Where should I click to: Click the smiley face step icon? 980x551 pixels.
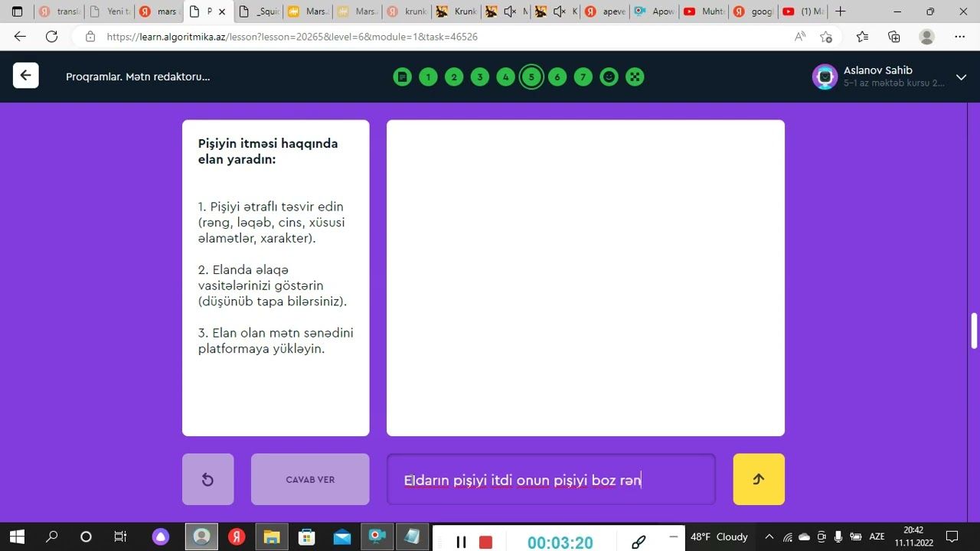[x=609, y=77]
